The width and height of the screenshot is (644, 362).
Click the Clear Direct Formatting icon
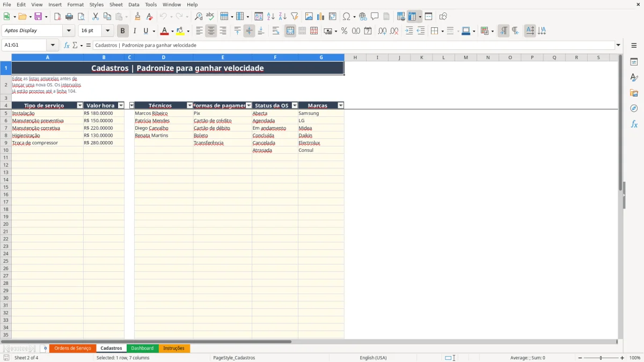tap(150, 17)
